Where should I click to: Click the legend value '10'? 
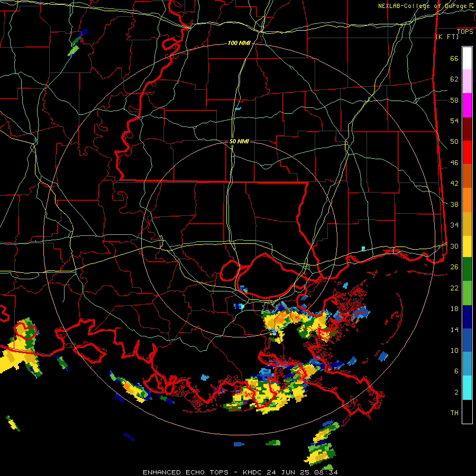(454, 350)
